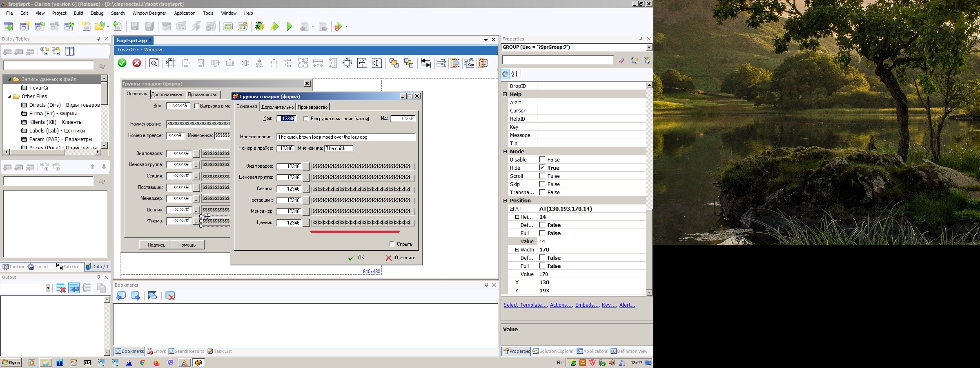This screenshot has height=368, width=980.
Task: Open the GROUP control selector dropdown
Action: click(x=648, y=47)
